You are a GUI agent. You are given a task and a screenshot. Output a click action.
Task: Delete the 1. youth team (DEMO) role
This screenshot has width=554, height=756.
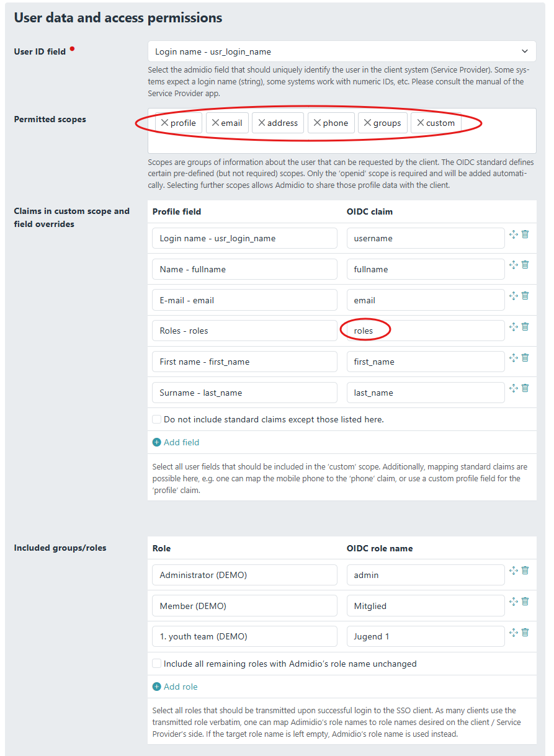(x=525, y=633)
